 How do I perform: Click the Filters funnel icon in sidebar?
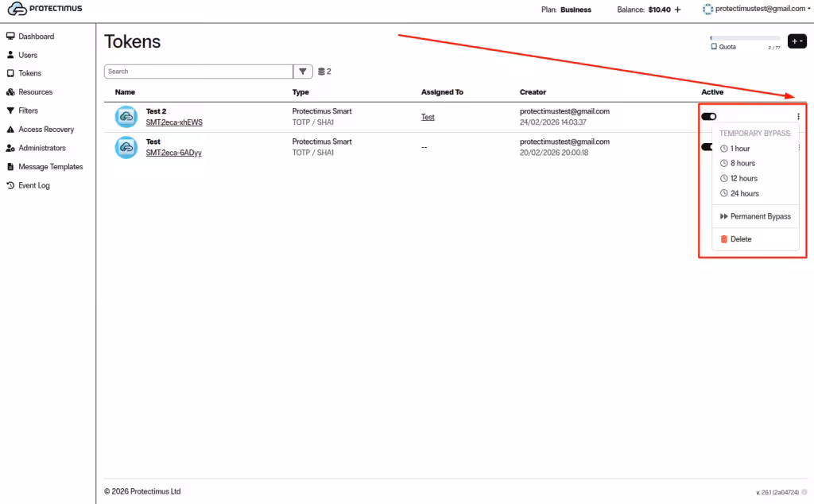pos(10,110)
